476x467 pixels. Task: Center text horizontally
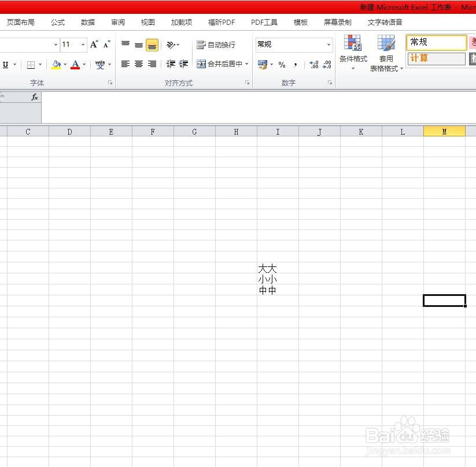(139, 64)
